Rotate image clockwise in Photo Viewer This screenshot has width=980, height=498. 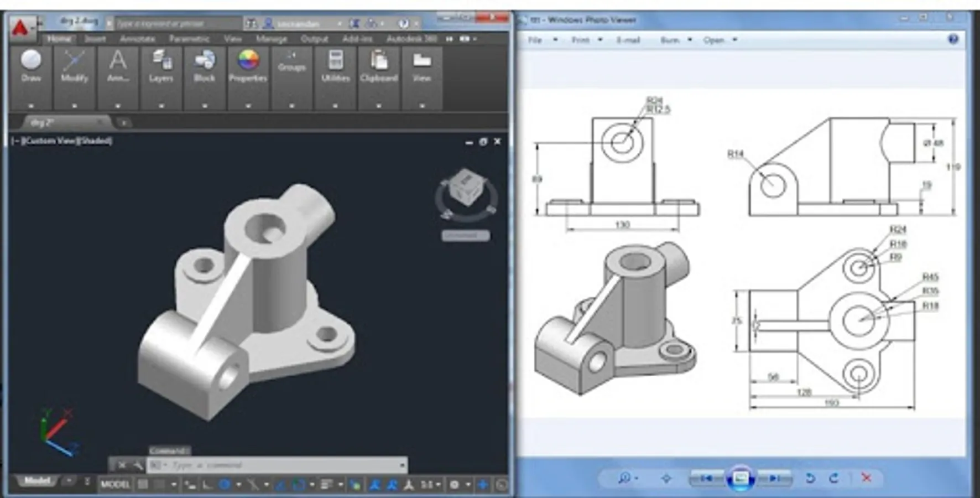point(834,478)
